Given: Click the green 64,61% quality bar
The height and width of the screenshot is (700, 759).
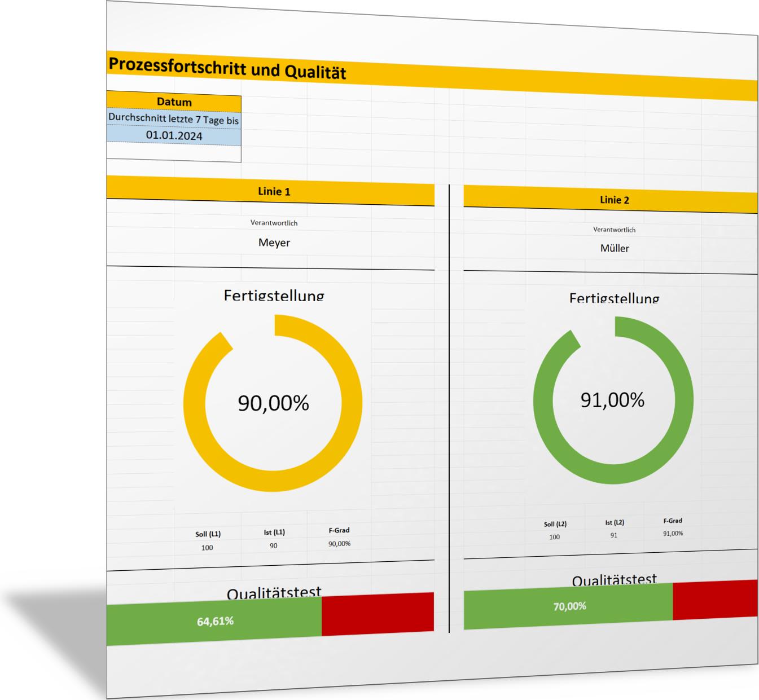Looking at the screenshot, I should point(214,622).
